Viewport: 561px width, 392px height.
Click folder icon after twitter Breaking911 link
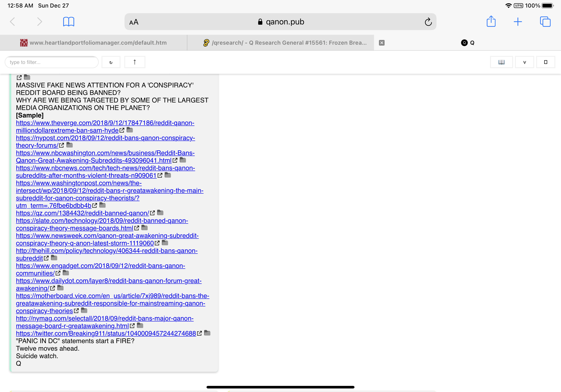tap(207, 333)
